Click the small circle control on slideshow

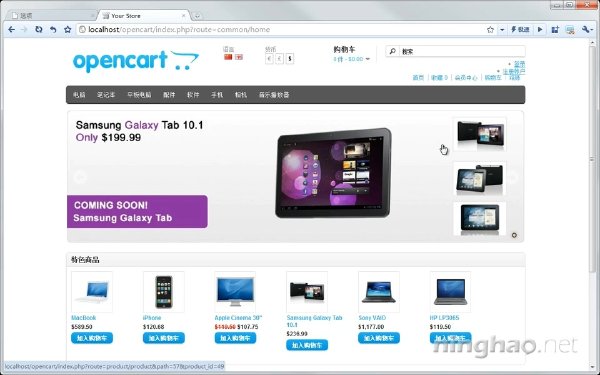tap(514, 235)
